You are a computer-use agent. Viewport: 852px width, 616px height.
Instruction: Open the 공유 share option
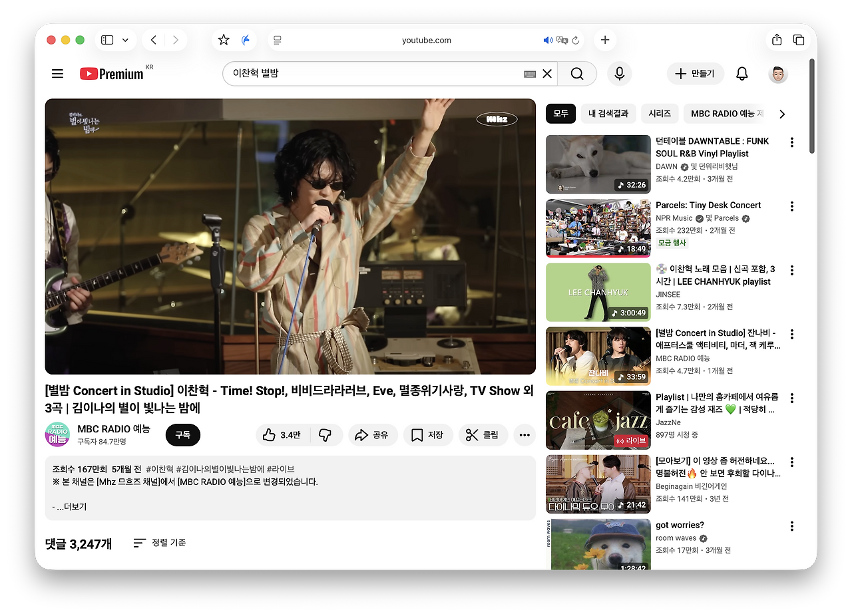click(373, 435)
